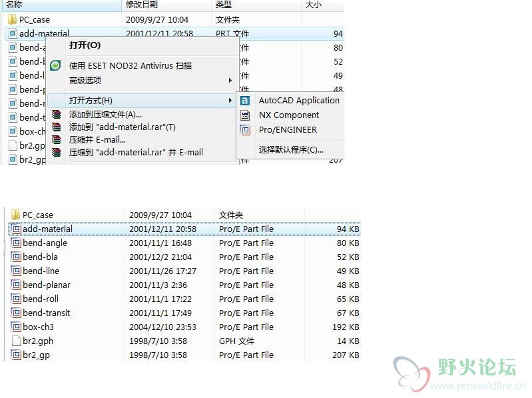Select the br2.gph file name in lower list
This screenshot has height=398, width=532.
click(x=38, y=341)
